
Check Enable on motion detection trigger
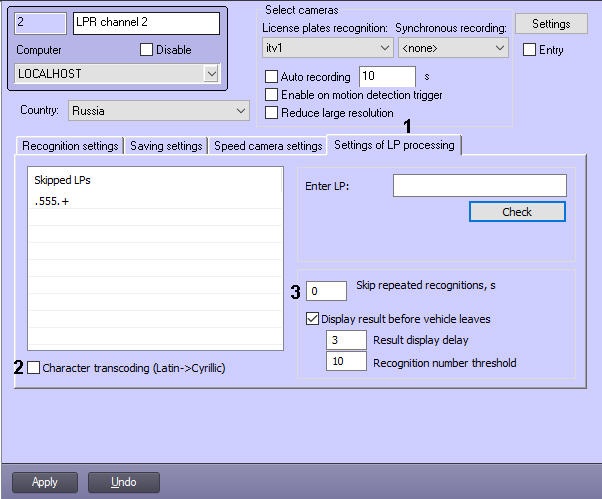pos(271,95)
